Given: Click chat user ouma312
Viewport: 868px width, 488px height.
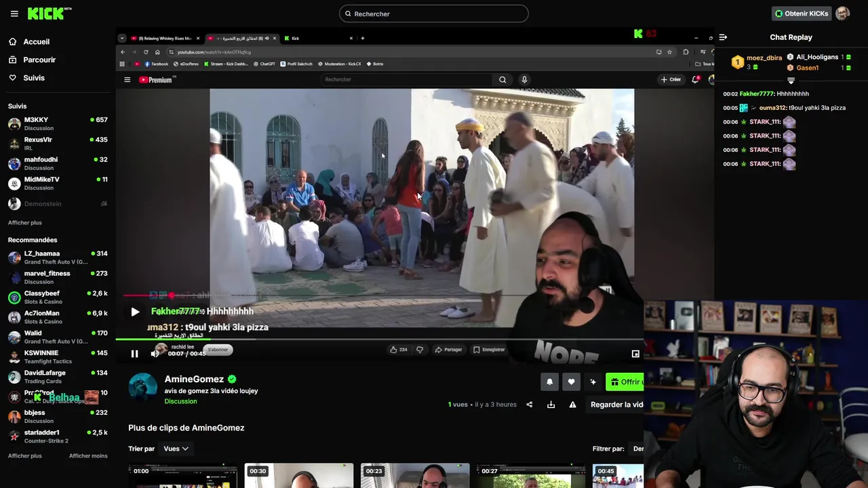Looking at the screenshot, I should tap(773, 108).
